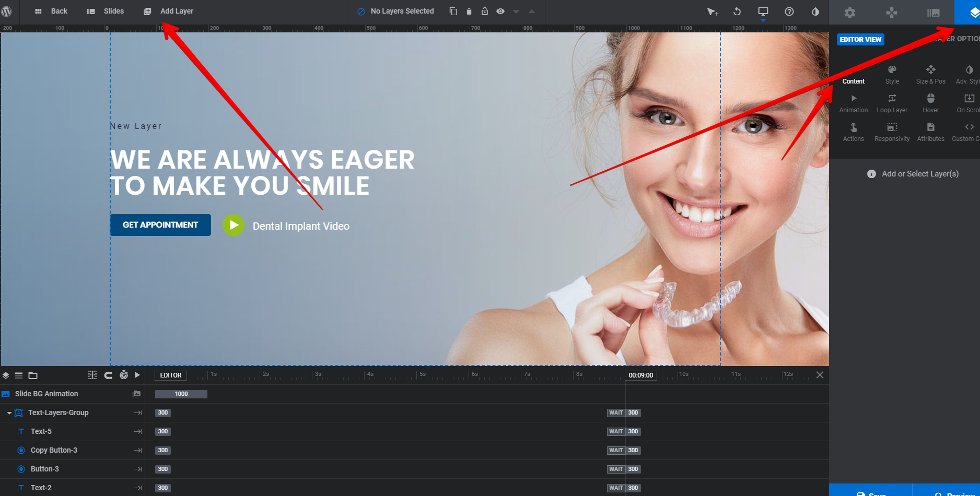The image size is (980, 496).
Task: Select the 1000 duration marker for Slide BG Animation
Action: click(181, 394)
